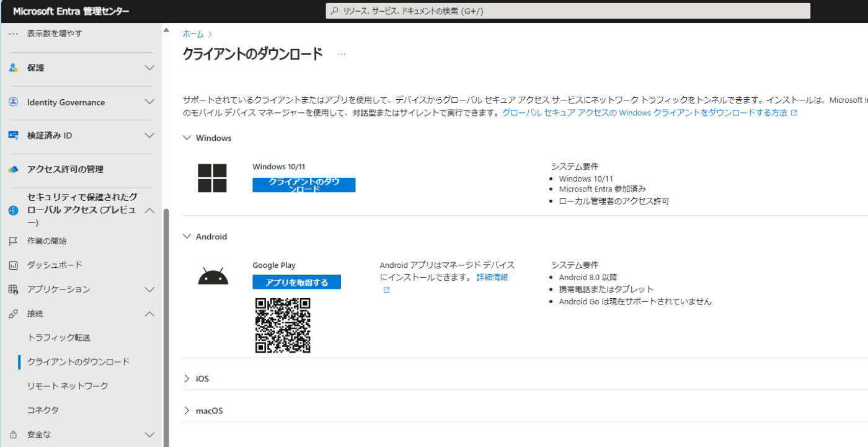The height and width of the screenshot is (447, 868).
Task: Collapse the 接続 submenu chevron
Action: pyautogui.click(x=149, y=314)
